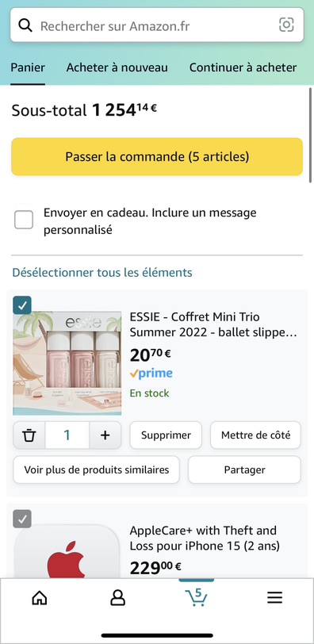Switch to Acheter à nouveau tab
The height and width of the screenshot is (644, 314).
click(117, 67)
